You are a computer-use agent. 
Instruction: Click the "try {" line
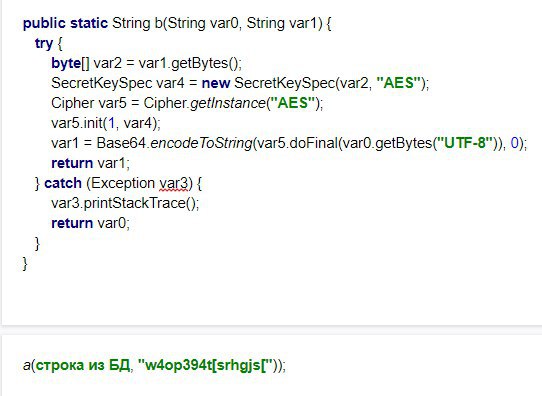point(48,44)
